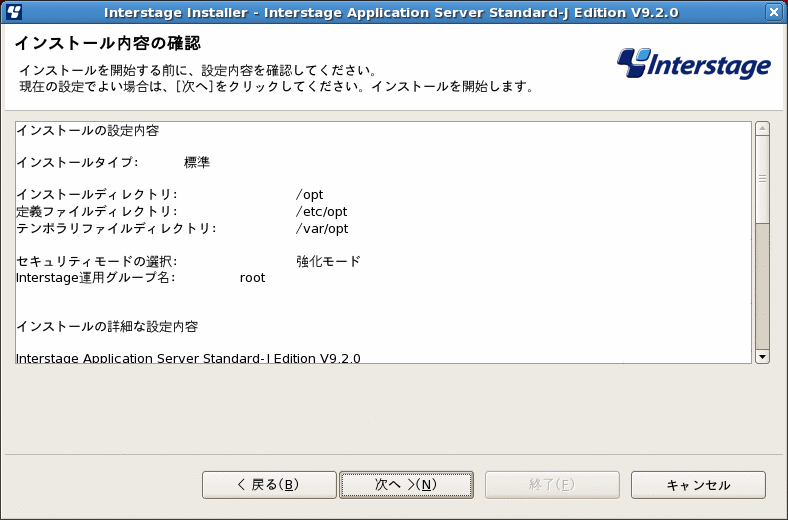Viewport: 788px width, 520px height.
Task: Select the インストールタイプ: label
Action: pos(77,162)
